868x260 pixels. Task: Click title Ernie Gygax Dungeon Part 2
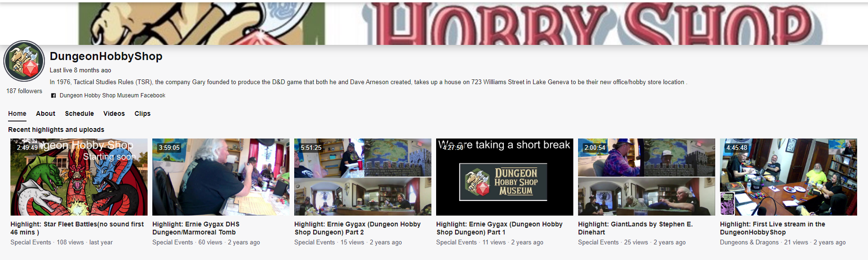(358, 228)
